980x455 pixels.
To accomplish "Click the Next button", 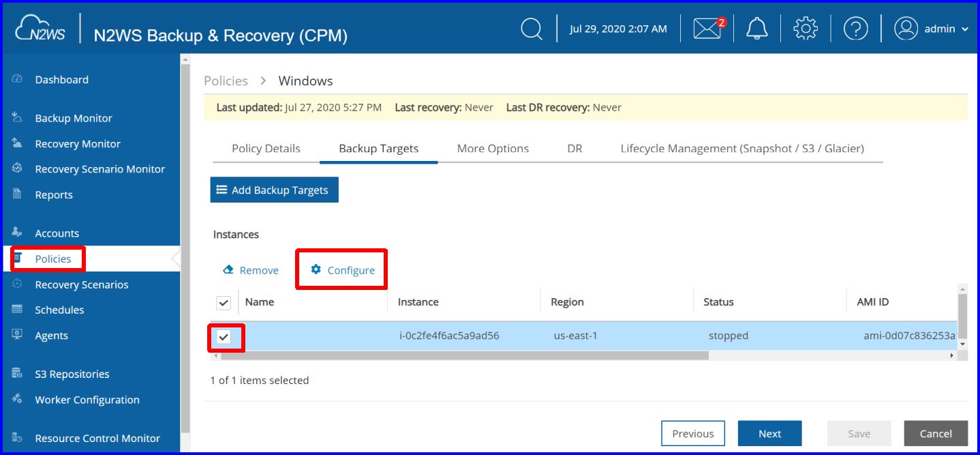I will [x=769, y=433].
